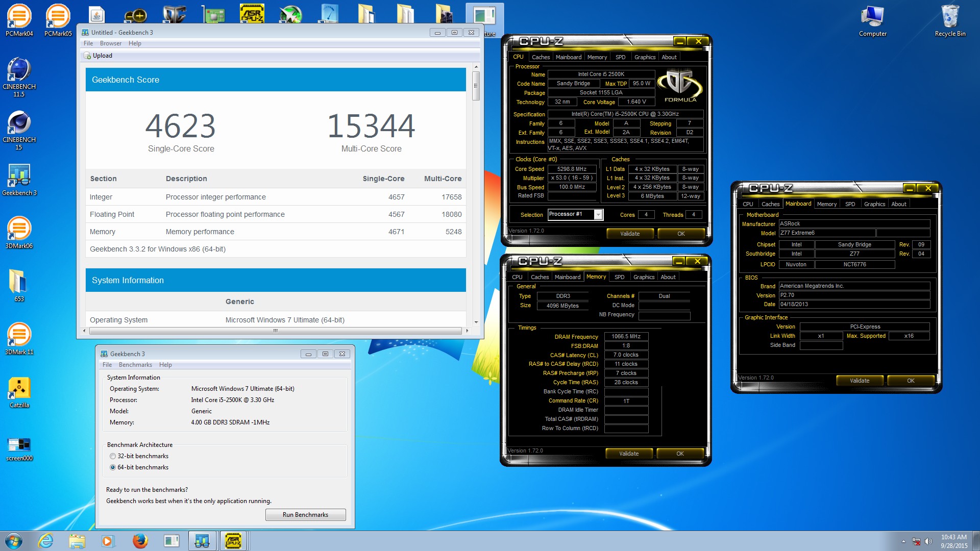Image resolution: width=980 pixels, height=551 pixels.
Task: Switch to ASR CPU-Z in taskbar
Action: (x=233, y=541)
